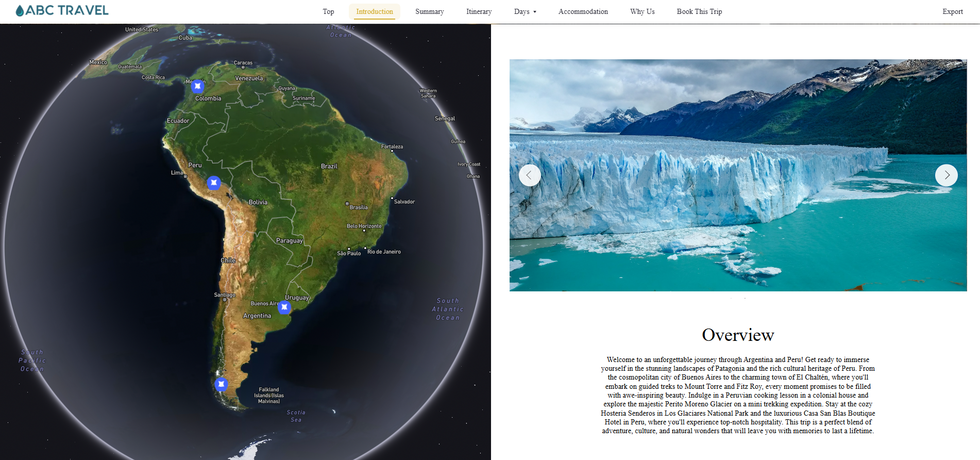980x460 pixels.
Task: Click the Salvador city label
Action: point(404,202)
